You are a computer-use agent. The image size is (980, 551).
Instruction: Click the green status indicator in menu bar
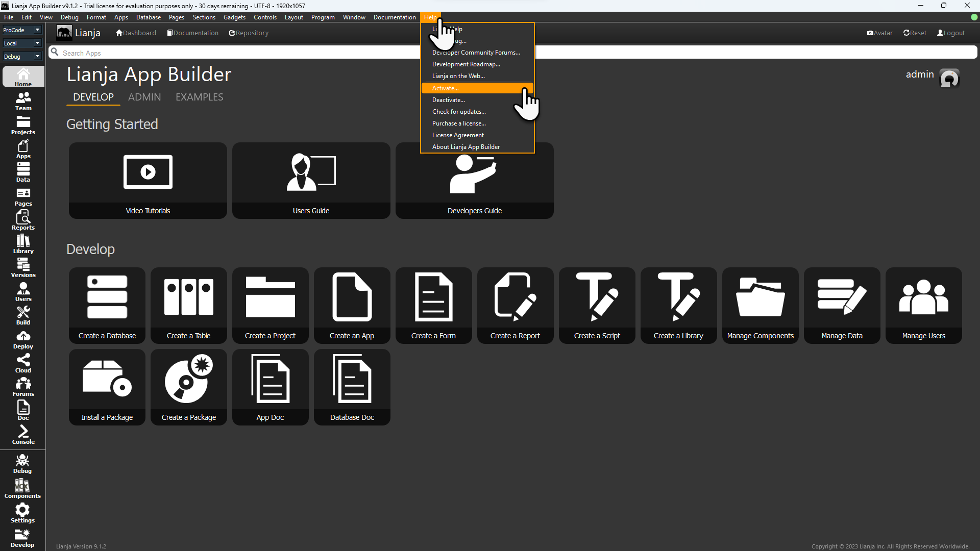click(x=974, y=17)
